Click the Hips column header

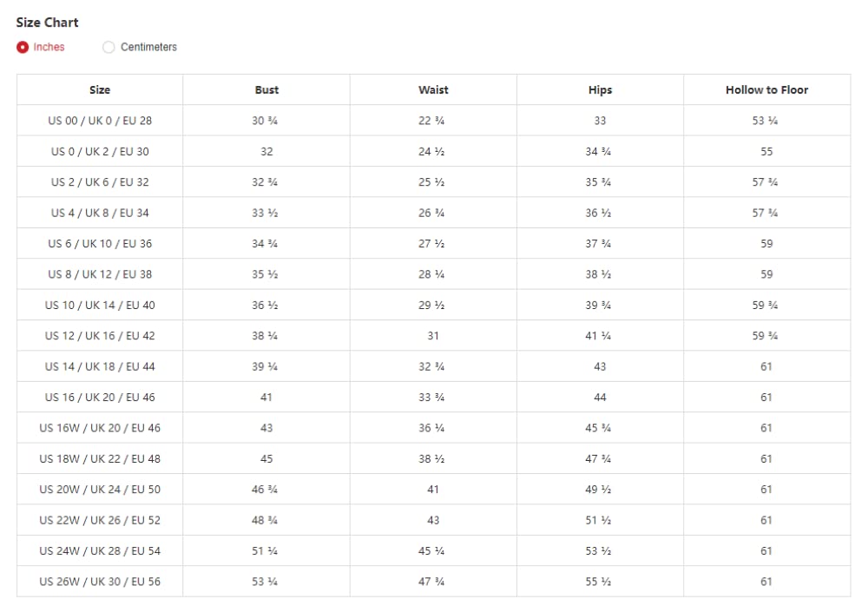[x=600, y=89]
